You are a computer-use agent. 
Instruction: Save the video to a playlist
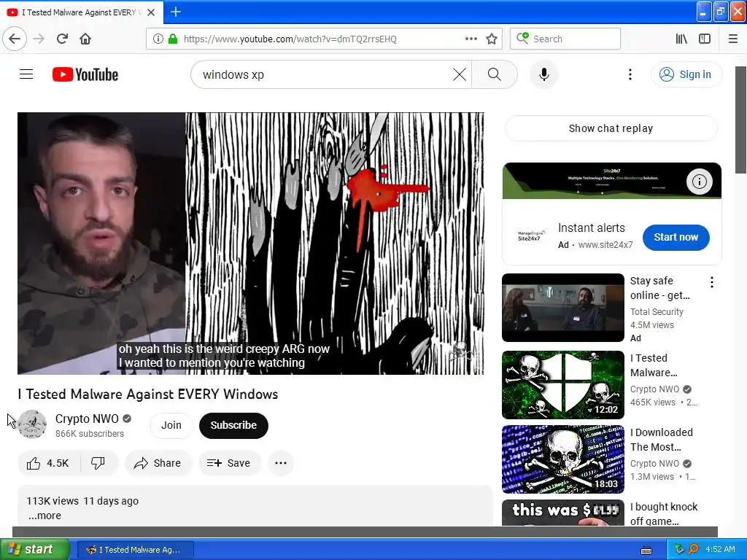coord(228,463)
